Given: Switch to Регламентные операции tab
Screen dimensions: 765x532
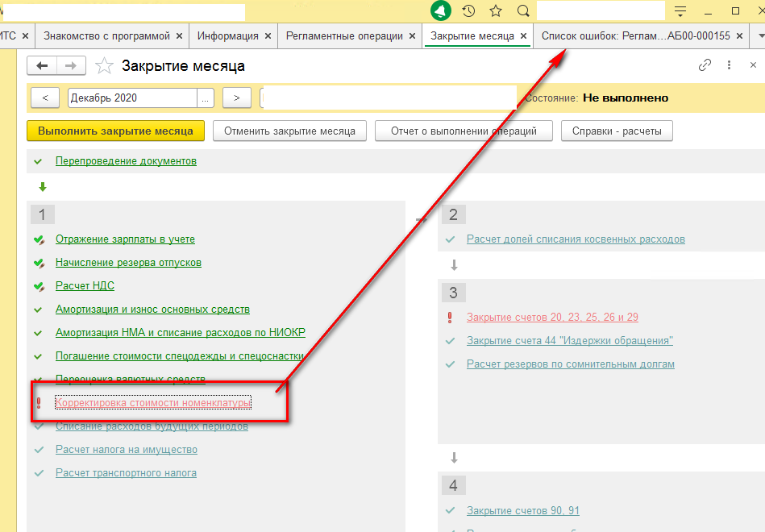Looking at the screenshot, I should (343, 36).
